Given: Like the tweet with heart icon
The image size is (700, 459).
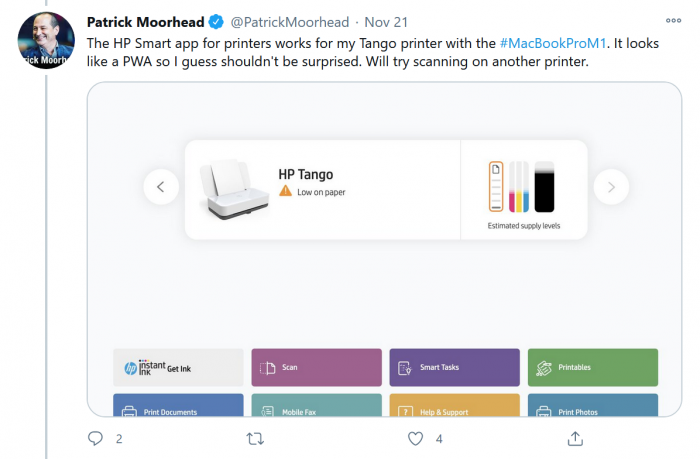Looking at the screenshot, I should click(x=415, y=438).
